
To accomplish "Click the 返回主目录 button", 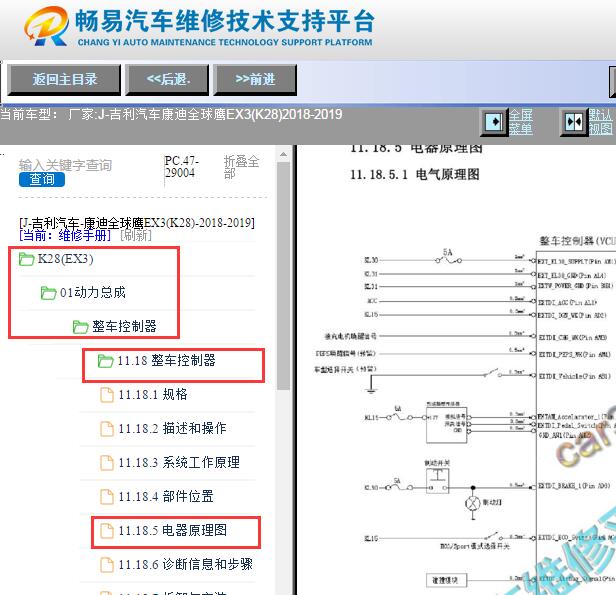I will [x=64, y=80].
